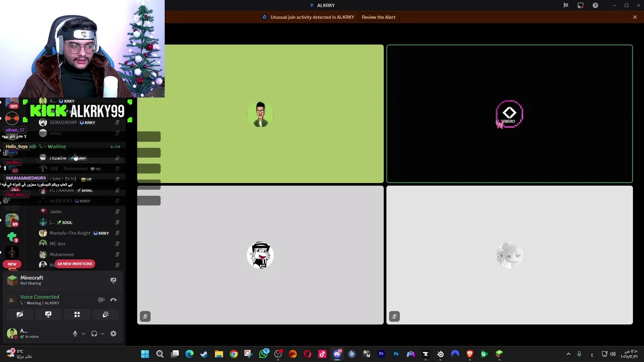
Task: Click the flag icon in title bar
Action: tap(566, 5)
